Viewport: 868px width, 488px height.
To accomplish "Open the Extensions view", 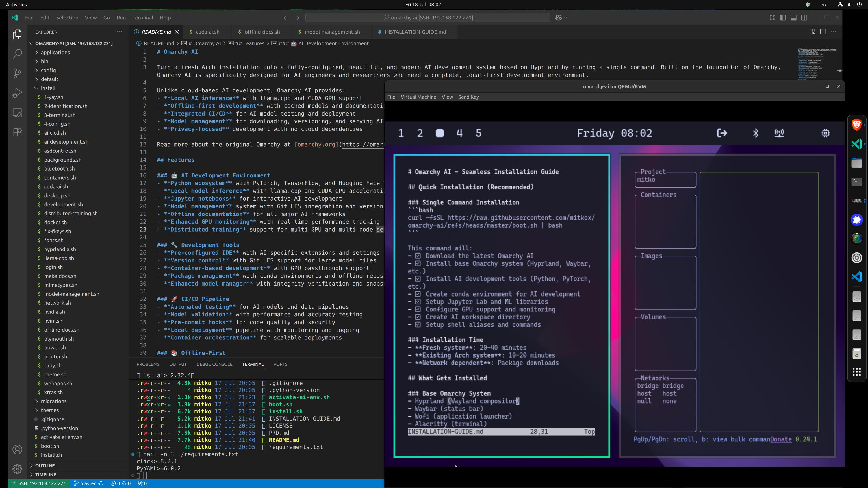I will (17, 132).
